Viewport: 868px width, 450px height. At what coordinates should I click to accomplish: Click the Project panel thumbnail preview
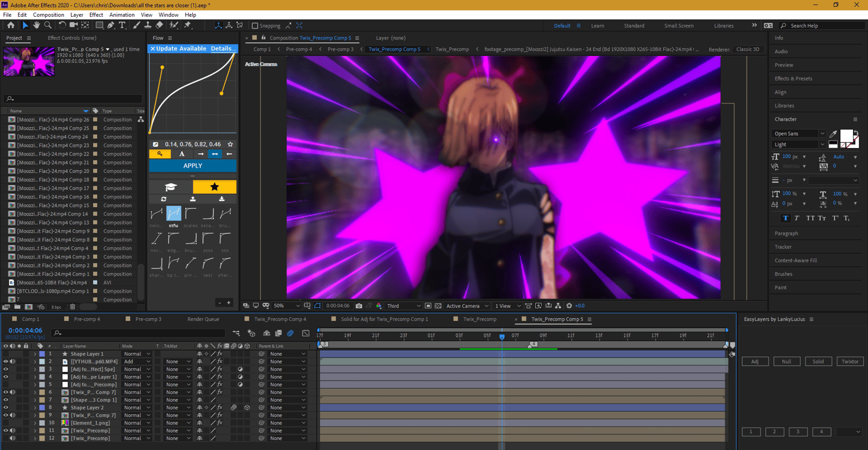(29, 61)
